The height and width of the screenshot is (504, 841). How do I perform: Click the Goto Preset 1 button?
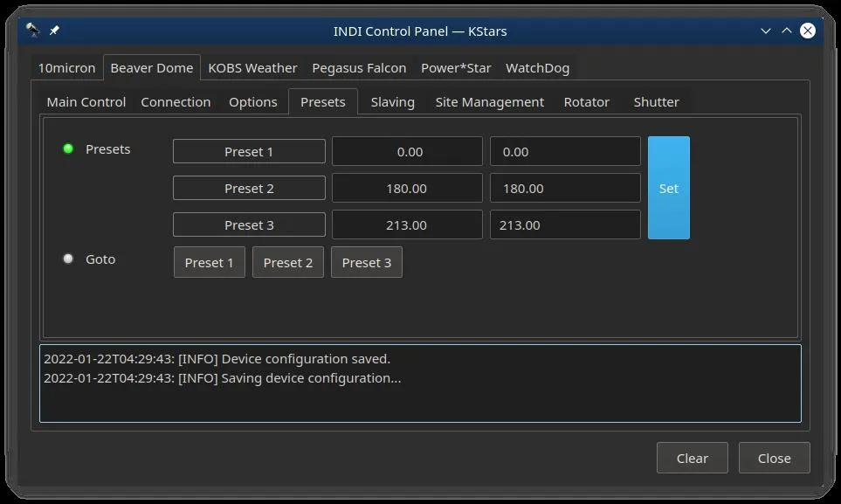(x=210, y=262)
